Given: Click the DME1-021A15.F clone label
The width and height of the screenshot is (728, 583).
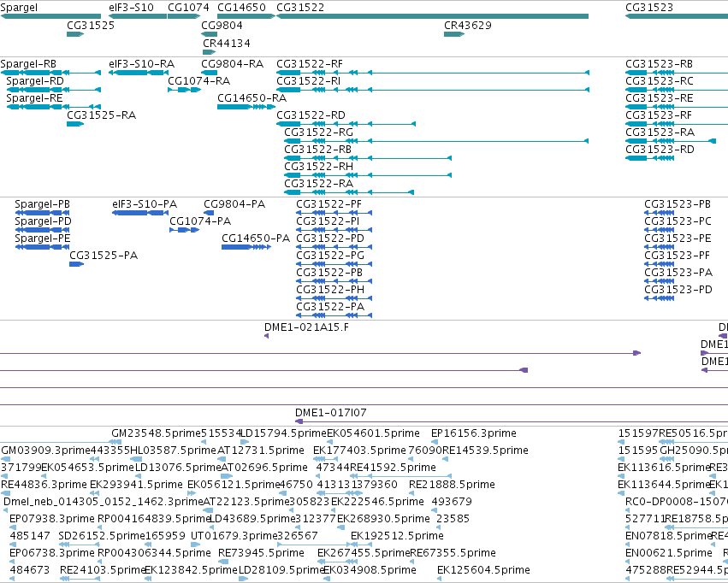Looking at the screenshot, I should coord(306,327).
